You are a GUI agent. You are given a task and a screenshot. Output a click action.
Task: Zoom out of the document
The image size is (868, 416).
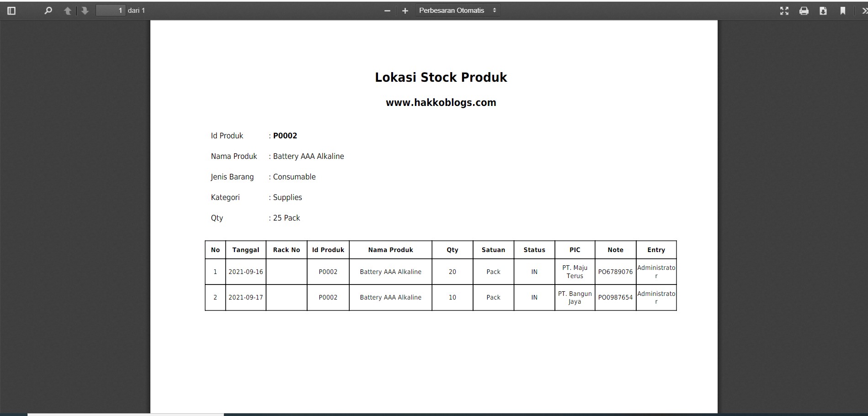click(387, 11)
